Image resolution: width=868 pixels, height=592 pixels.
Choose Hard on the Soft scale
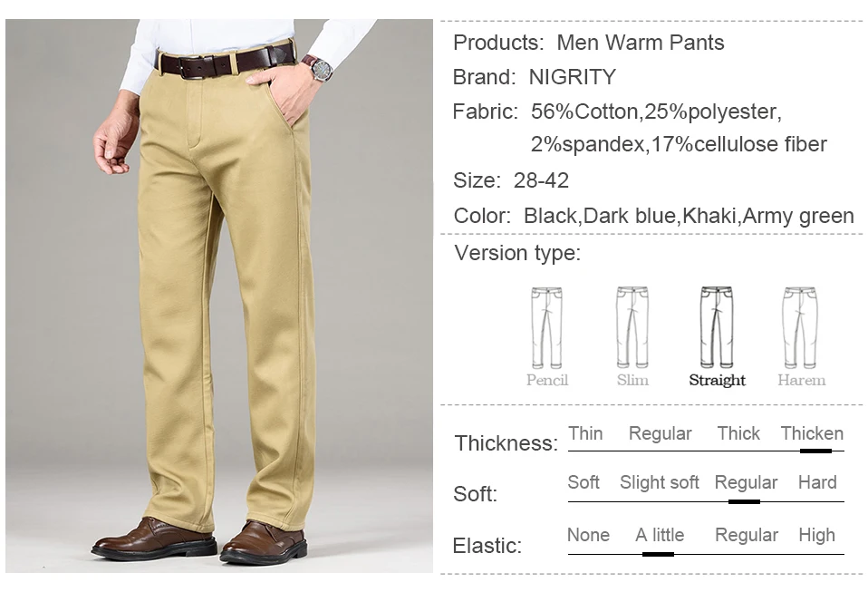817,482
